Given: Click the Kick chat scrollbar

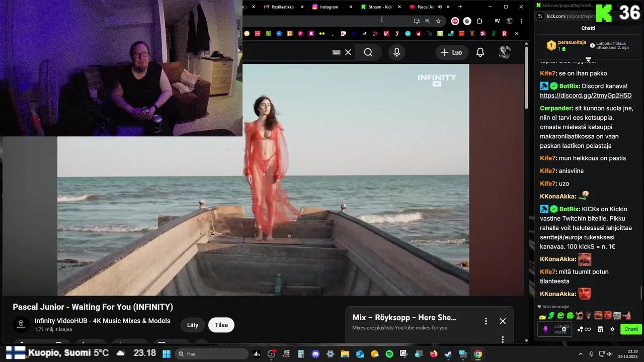Looking at the screenshot, I should (x=641, y=293).
